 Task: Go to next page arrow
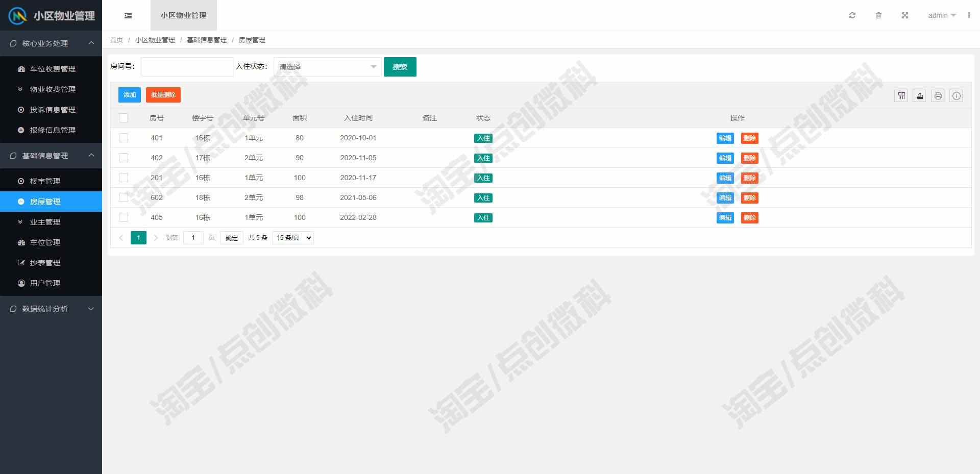click(x=156, y=238)
